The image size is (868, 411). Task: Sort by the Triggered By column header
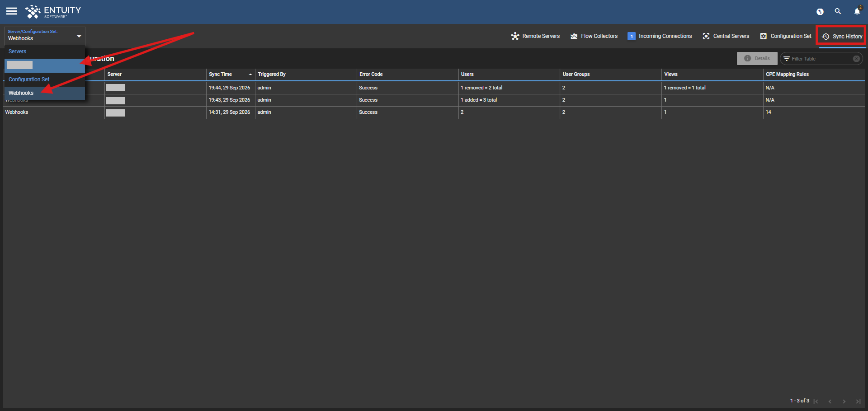click(x=306, y=74)
